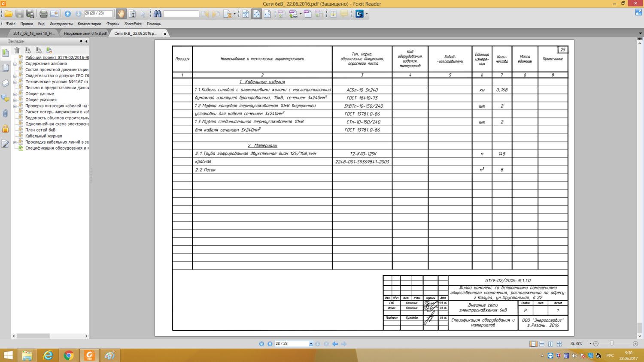This screenshot has height=362, width=644.
Task: Open File Explorer from the taskbar
Action: (x=27, y=355)
